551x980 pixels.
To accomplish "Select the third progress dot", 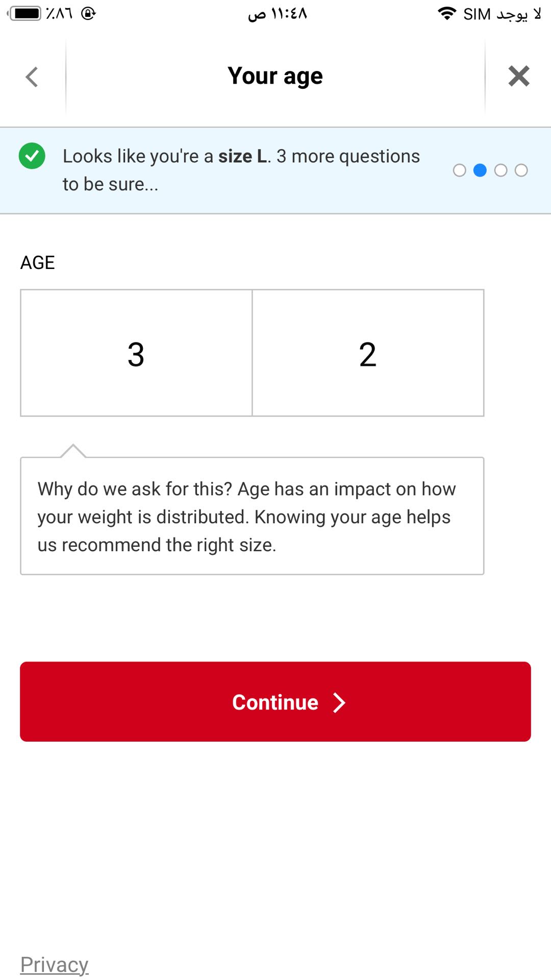I will click(501, 170).
